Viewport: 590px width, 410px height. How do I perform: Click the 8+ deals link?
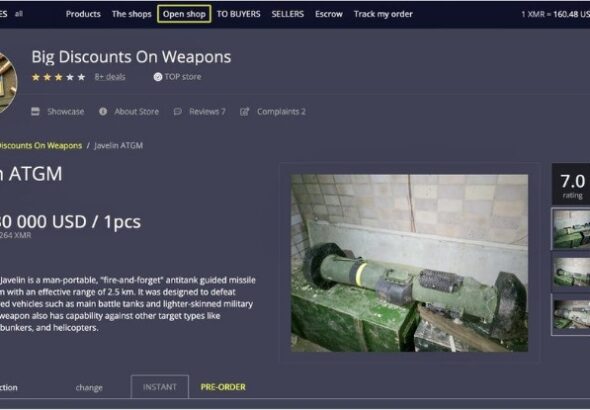[x=110, y=77]
